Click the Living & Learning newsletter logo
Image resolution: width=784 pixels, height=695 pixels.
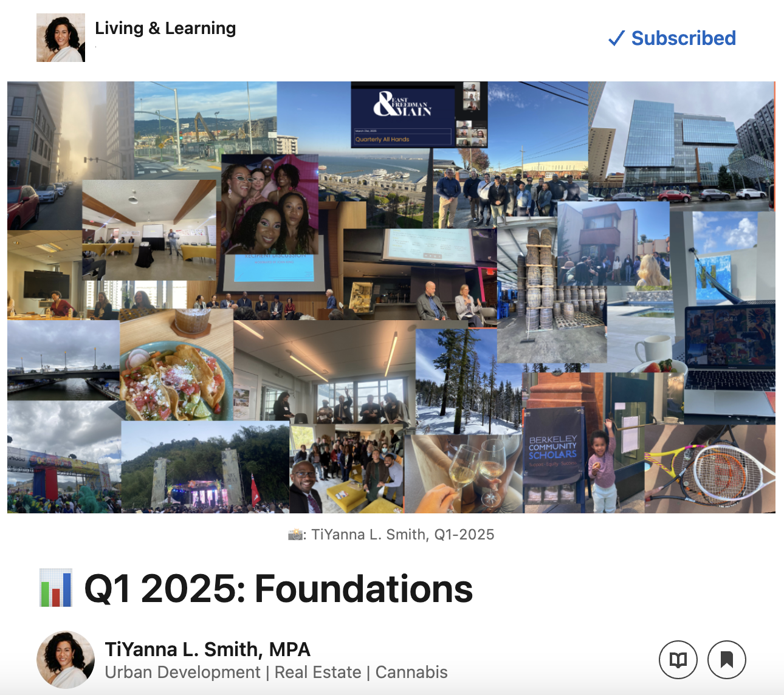click(61, 38)
